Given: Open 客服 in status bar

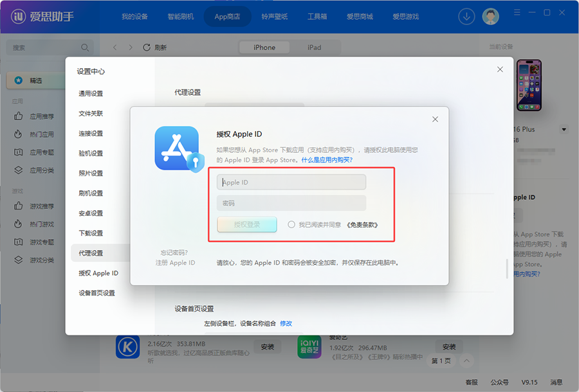Looking at the screenshot, I should tap(472, 382).
